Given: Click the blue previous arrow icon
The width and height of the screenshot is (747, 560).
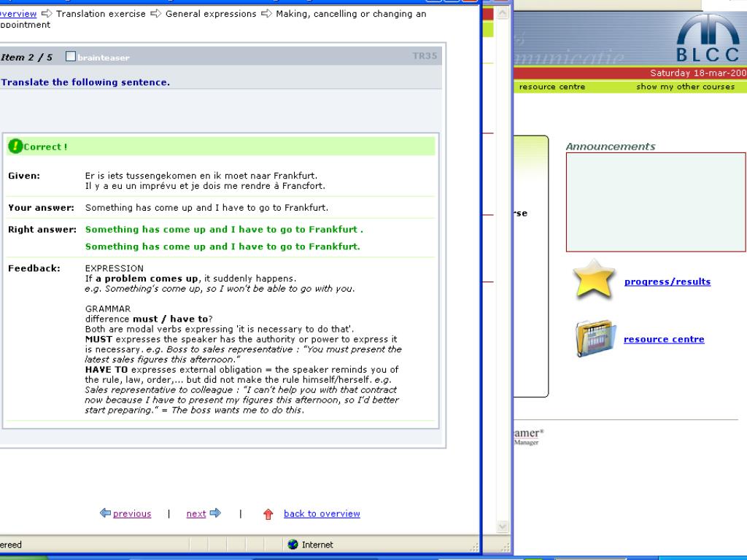Looking at the screenshot, I should [105, 513].
